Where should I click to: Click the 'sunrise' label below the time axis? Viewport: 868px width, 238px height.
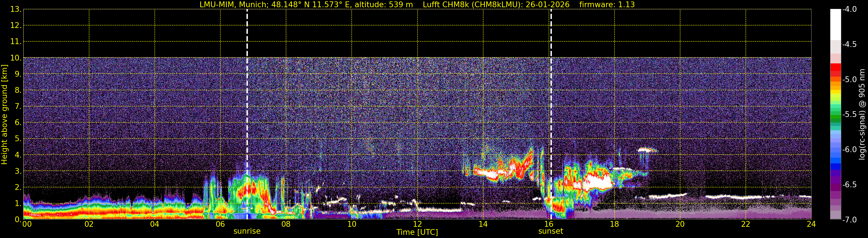(247, 231)
